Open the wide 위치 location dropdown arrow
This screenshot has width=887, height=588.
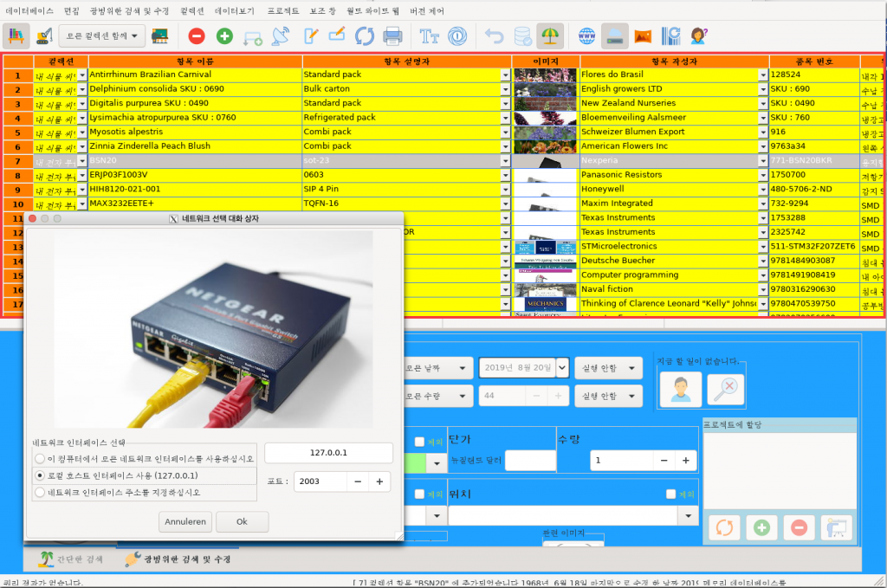tap(689, 515)
